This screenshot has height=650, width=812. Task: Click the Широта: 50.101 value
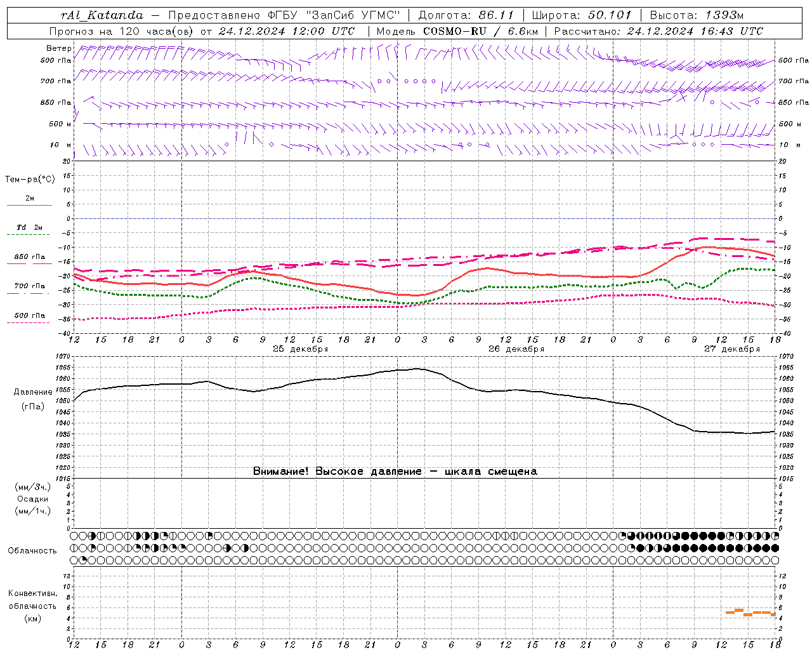(582, 15)
